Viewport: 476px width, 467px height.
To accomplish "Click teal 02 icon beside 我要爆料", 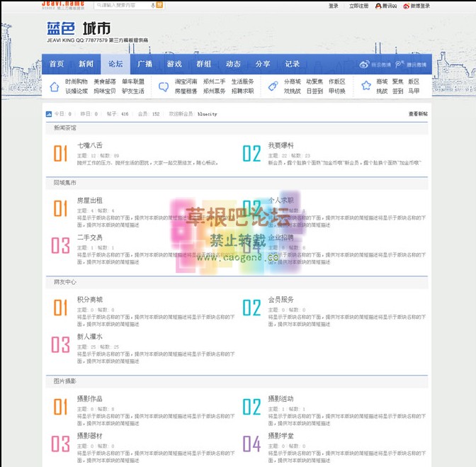I will [x=251, y=153].
